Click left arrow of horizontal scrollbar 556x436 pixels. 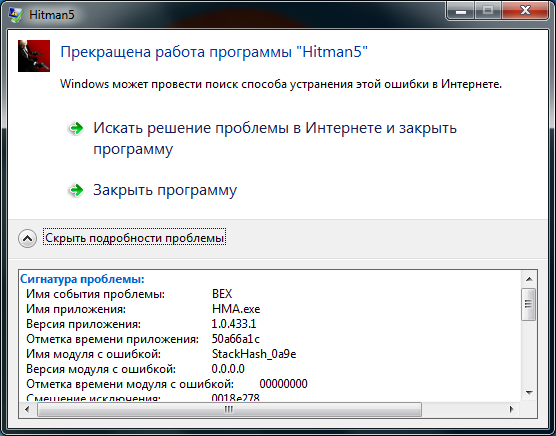pos(27,409)
